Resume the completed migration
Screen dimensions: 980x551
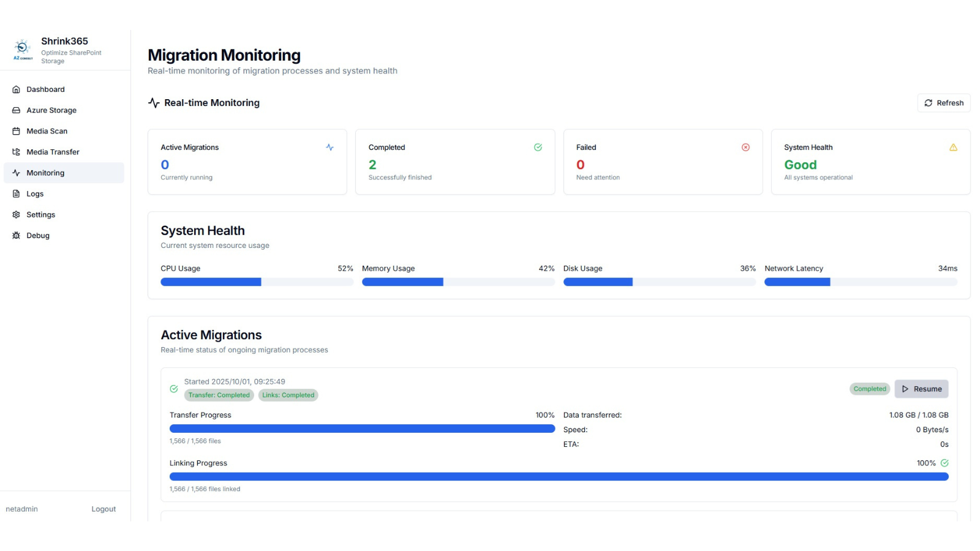coord(921,389)
